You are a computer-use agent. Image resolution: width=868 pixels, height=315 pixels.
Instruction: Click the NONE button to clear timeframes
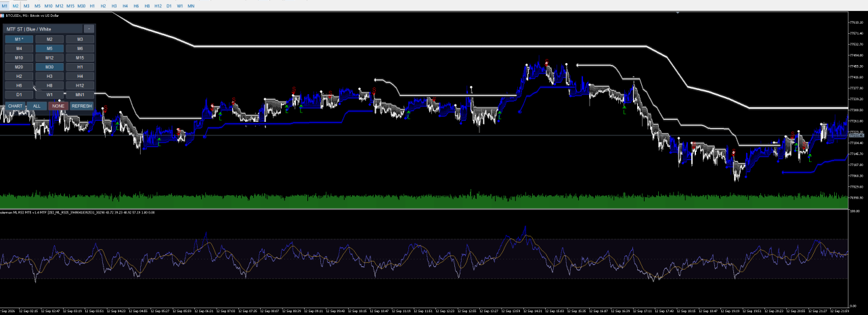coord(58,106)
